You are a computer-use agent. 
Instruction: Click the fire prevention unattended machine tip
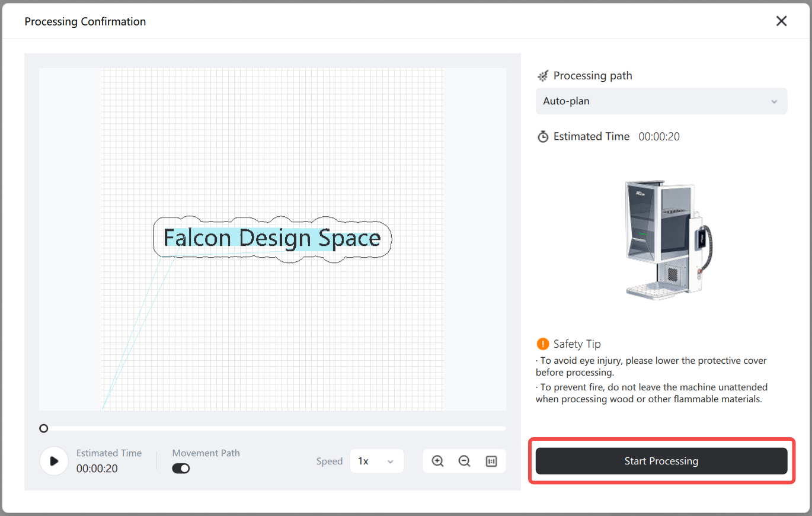(x=652, y=393)
